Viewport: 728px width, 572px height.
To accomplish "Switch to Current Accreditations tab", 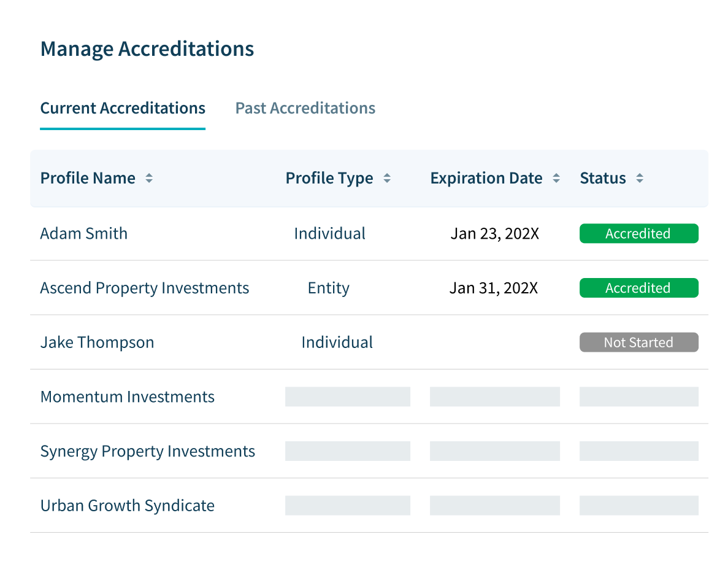I will 123,108.
